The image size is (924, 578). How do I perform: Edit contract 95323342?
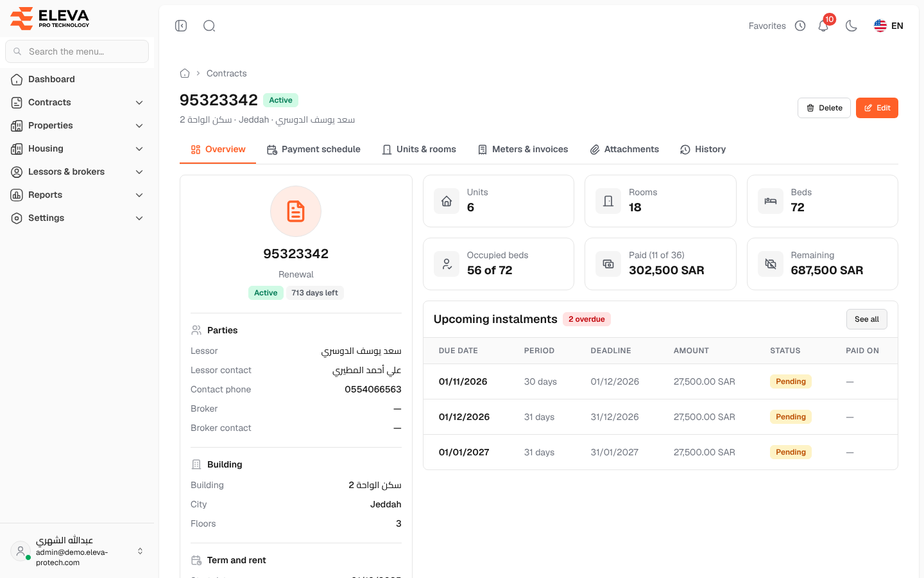[877, 108]
